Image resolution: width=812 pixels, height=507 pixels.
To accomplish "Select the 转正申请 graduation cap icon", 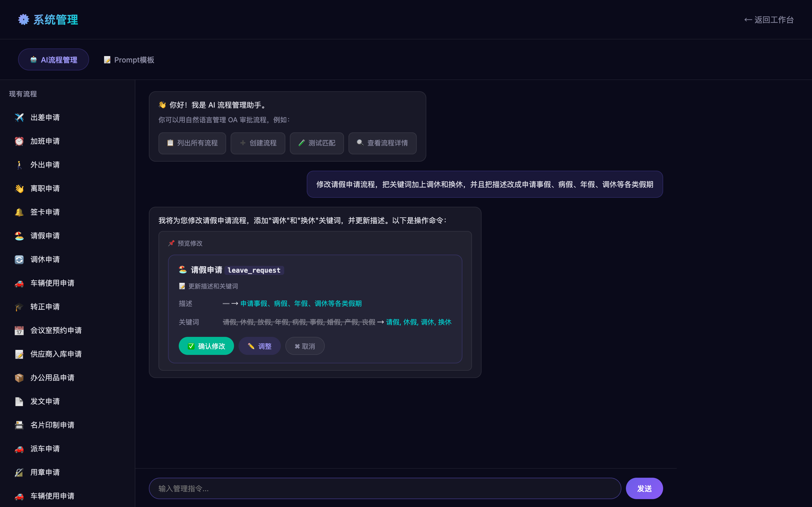I will pyautogui.click(x=19, y=307).
